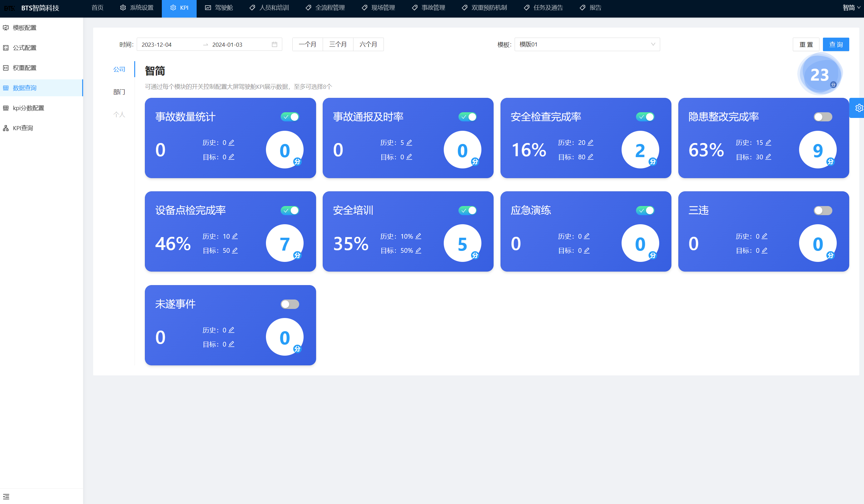Open 权重配置 in the sidebar
The image size is (864, 504).
click(x=41, y=68)
